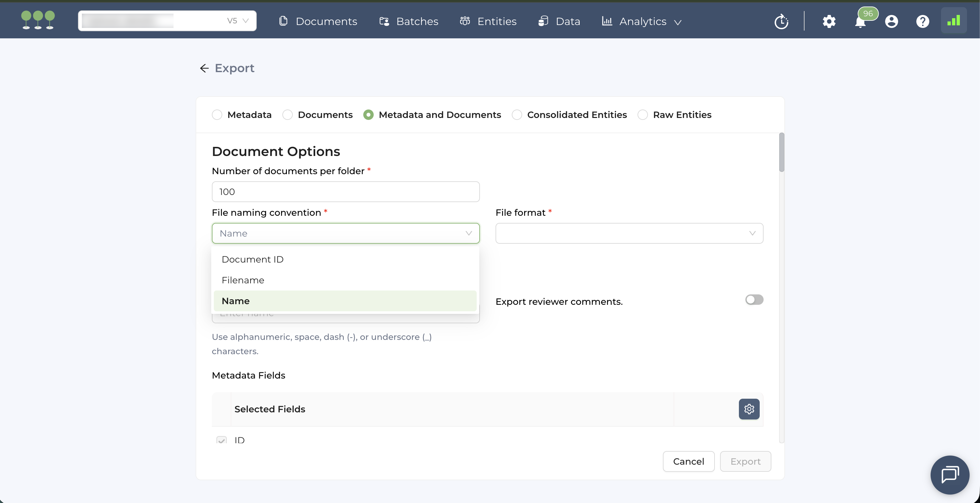980x503 pixels.
Task: Click the Cancel button
Action: click(688, 461)
